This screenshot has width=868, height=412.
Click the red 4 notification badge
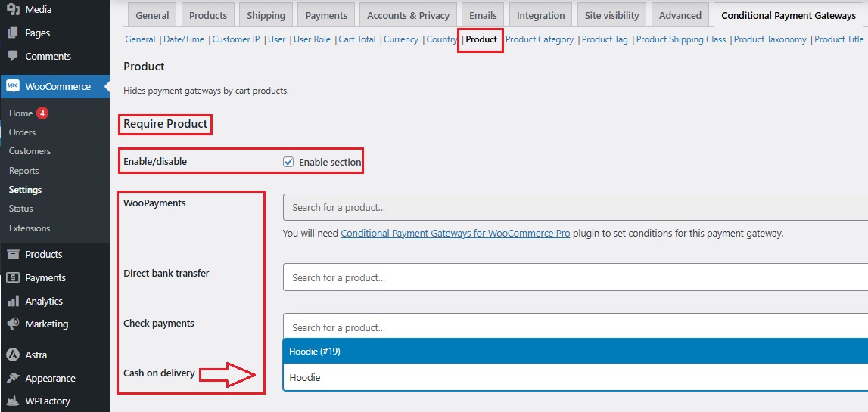point(42,113)
